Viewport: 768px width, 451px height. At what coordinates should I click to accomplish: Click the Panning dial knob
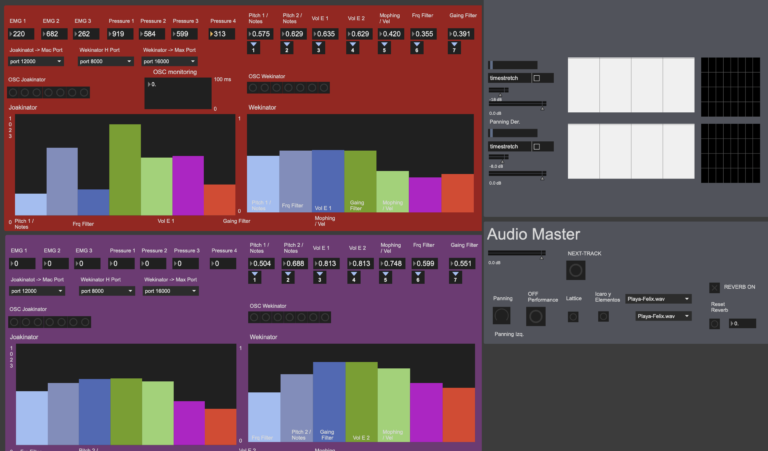[x=502, y=316]
